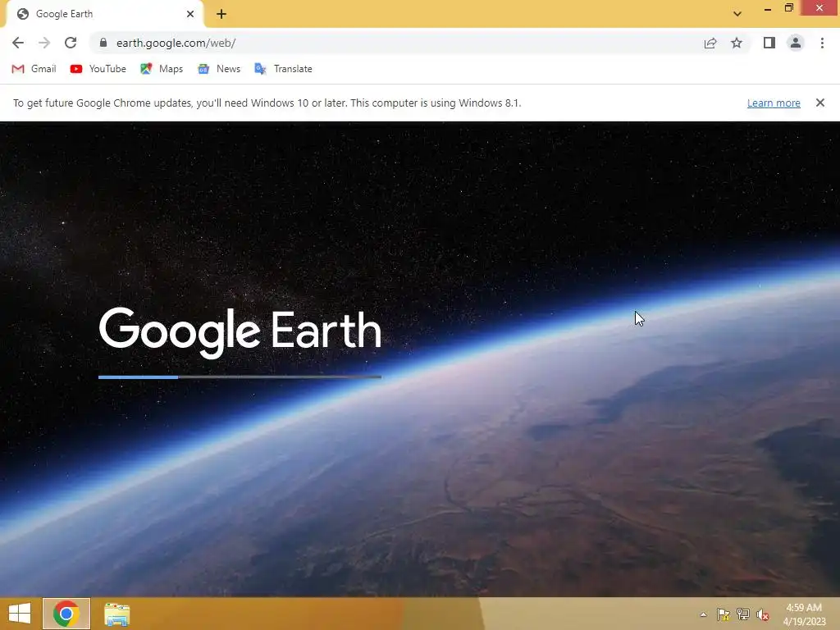The width and height of the screenshot is (840, 630).
Task: Open the Windows Start button
Action: click(20, 614)
